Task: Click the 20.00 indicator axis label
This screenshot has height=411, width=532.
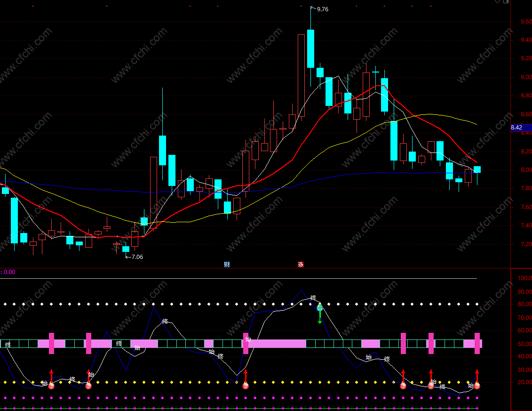Action: (524, 382)
